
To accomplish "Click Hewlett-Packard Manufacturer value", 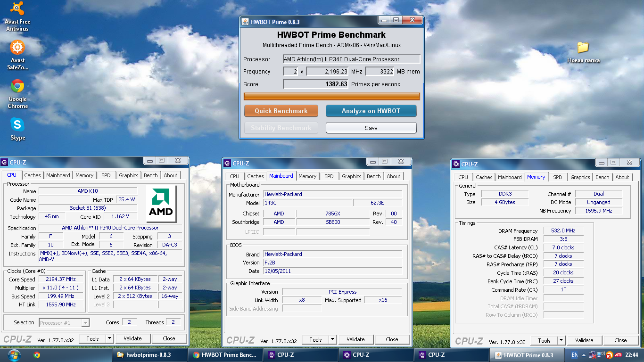I will 332,194.
